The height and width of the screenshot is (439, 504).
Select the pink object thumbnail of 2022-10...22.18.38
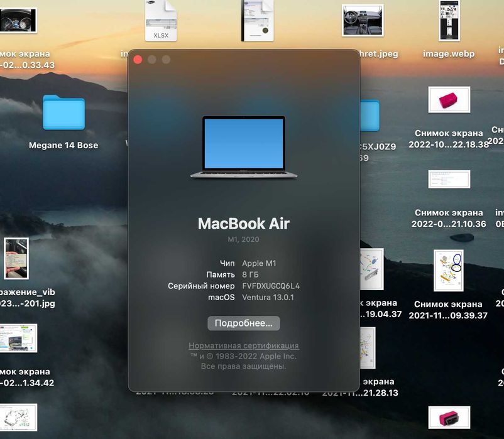(449, 100)
